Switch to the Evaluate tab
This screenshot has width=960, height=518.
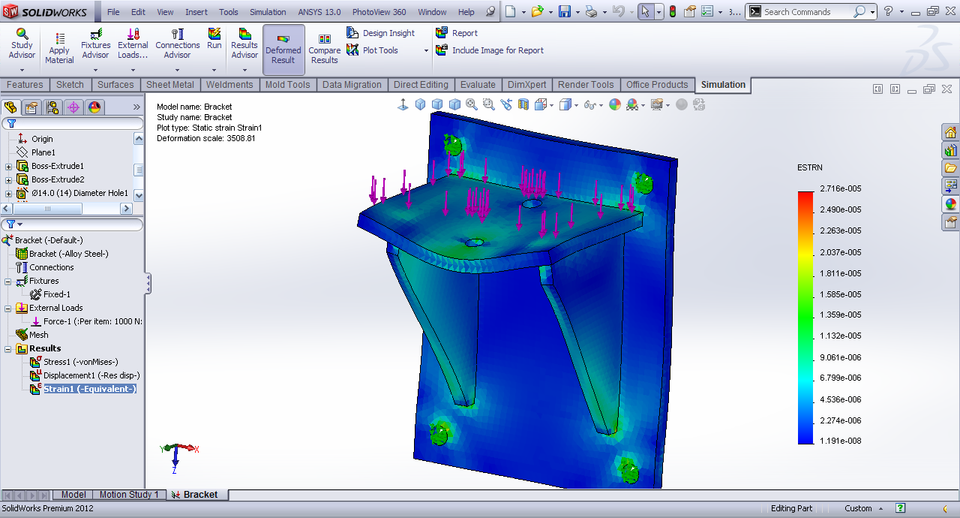click(478, 84)
